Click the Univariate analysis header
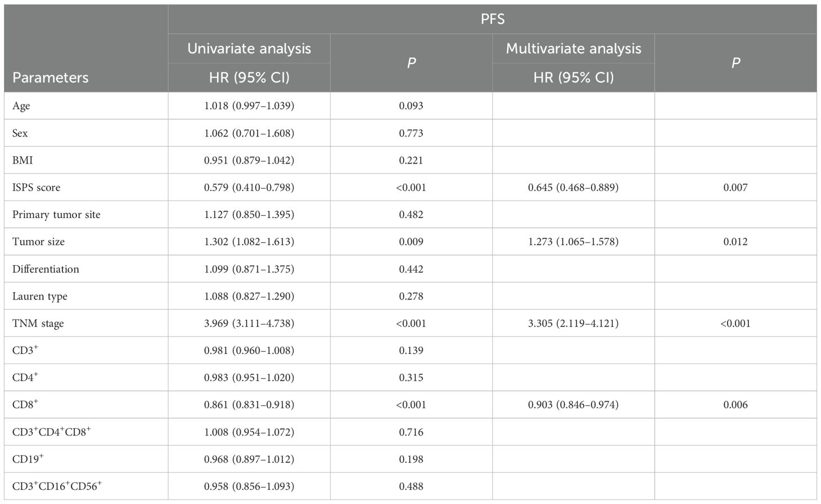821x504 pixels. coord(249,49)
